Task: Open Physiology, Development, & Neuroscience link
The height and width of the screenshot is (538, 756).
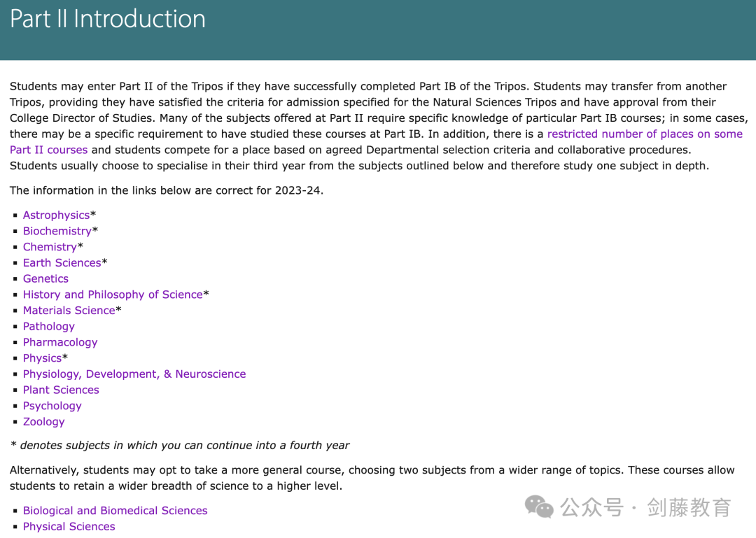Action: tap(134, 374)
